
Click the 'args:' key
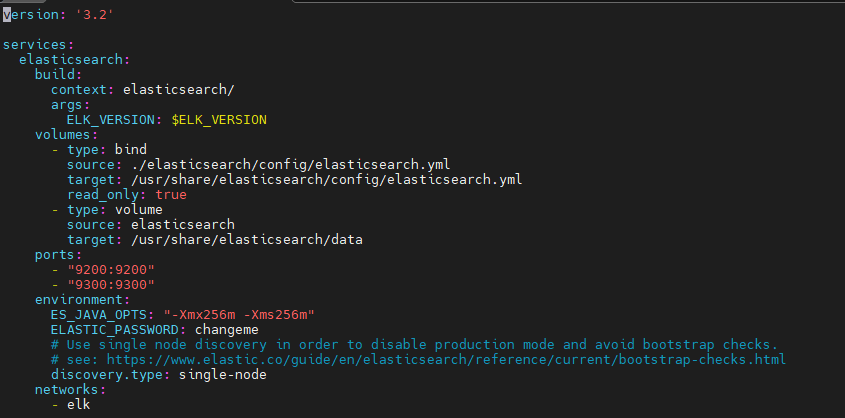(71, 104)
